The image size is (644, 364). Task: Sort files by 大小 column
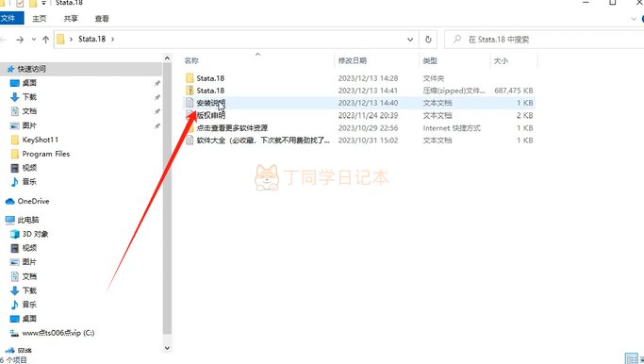coord(501,60)
